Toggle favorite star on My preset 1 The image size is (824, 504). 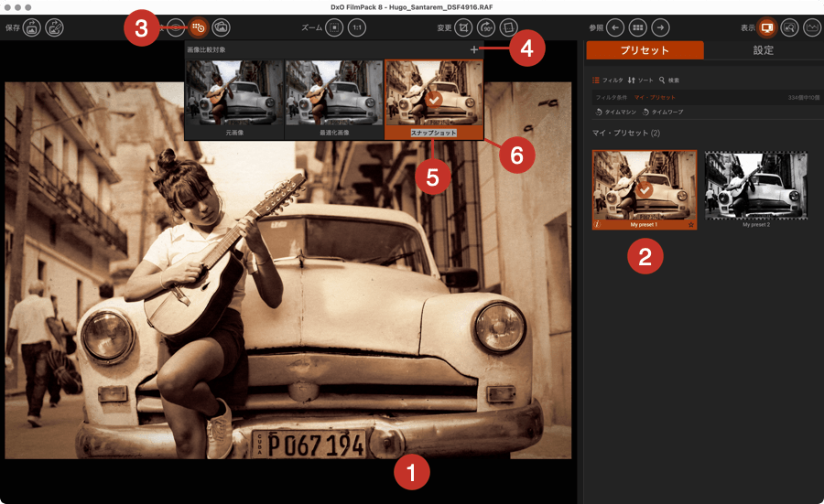coord(690,224)
